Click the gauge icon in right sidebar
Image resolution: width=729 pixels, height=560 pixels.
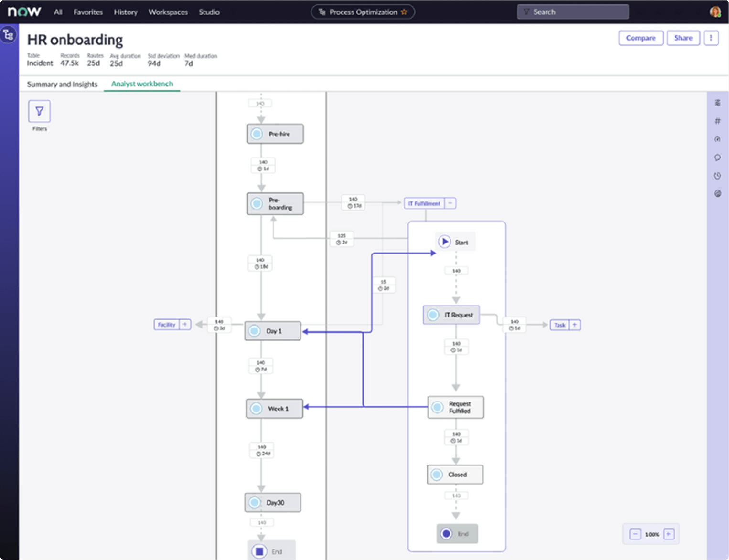pos(717,139)
